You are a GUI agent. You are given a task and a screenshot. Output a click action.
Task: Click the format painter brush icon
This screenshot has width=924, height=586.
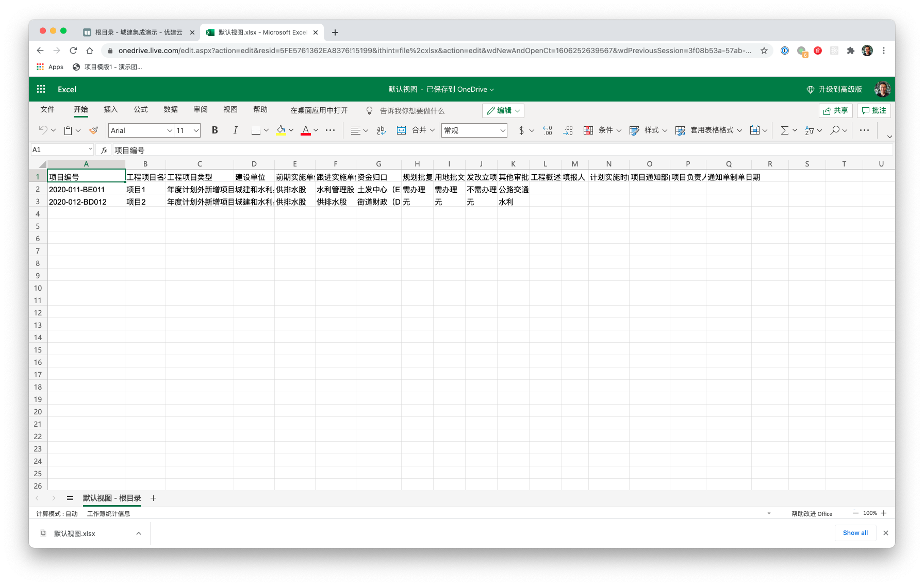tap(93, 130)
